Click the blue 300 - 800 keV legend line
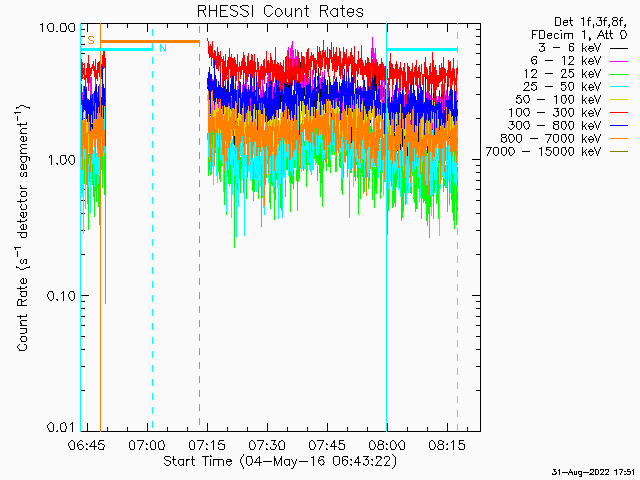This screenshot has width=640, height=480. pyautogui.click(x=619, y=126)
